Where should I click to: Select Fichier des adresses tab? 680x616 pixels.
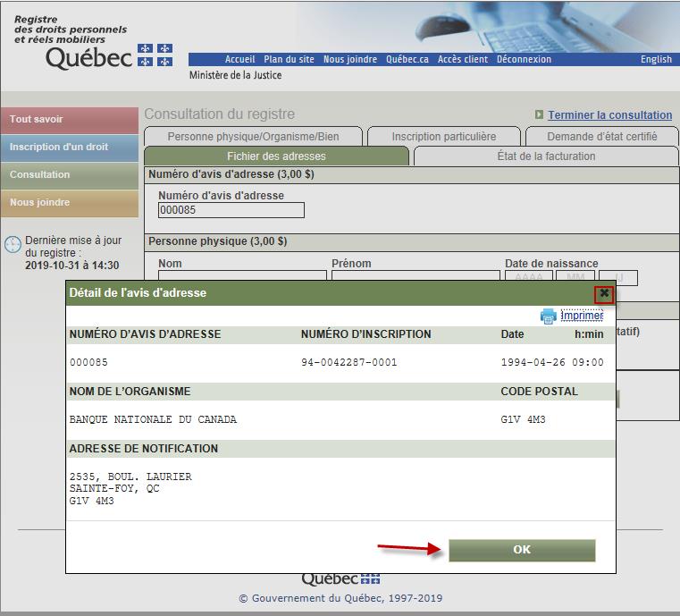[x=276, y=156]
